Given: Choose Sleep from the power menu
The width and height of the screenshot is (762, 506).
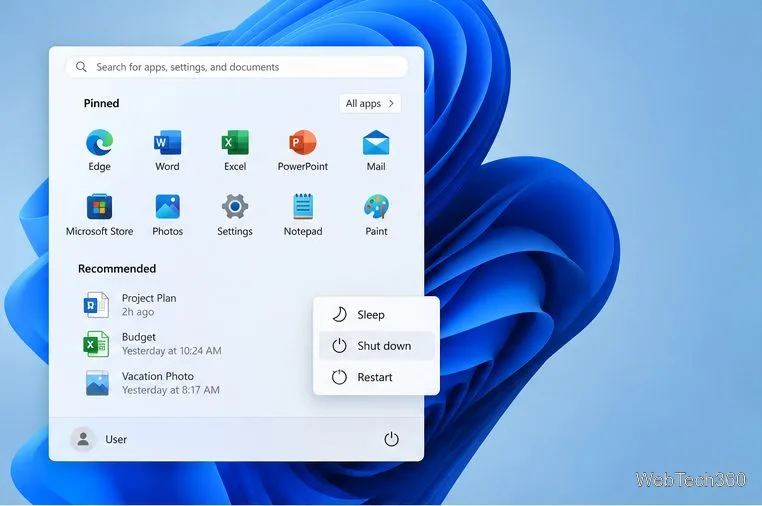Looking at the screenshot, I should (x=377, y=315).
